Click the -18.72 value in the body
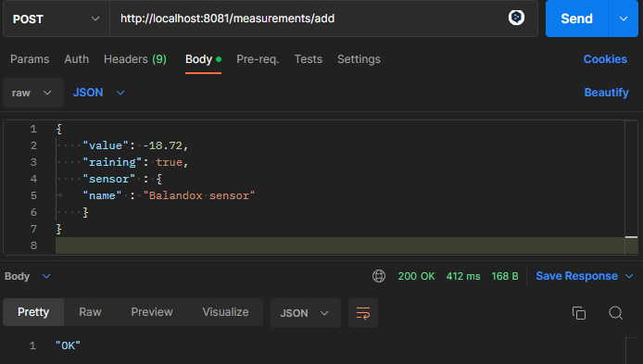 (162, 145)
